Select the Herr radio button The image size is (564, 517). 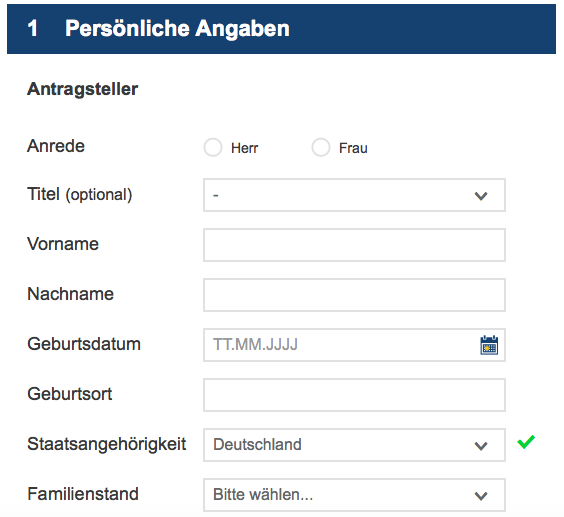(x=213, y=148)
